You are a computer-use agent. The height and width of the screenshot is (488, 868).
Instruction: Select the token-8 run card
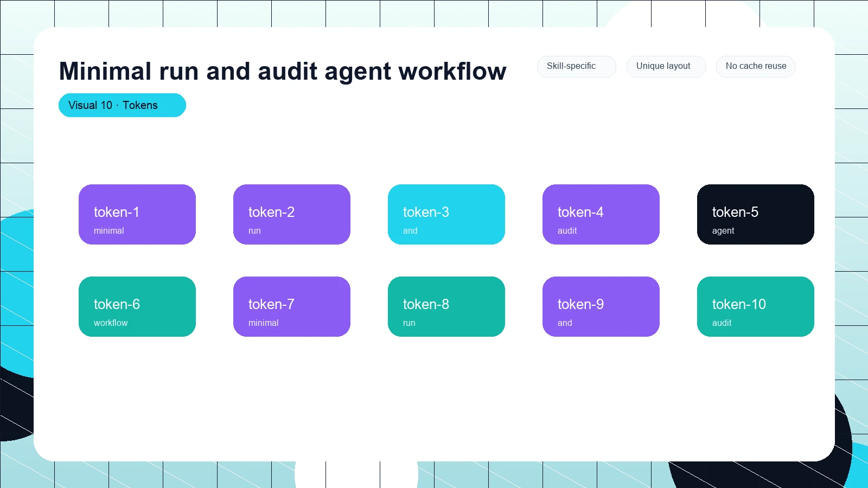[x=446, y=306]
